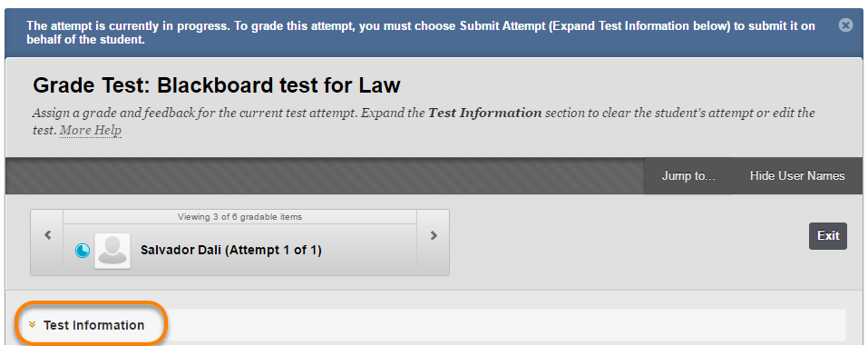Click the attempt selector panel background
This screenshot has width=868, height=346.
tap(239, 242)
